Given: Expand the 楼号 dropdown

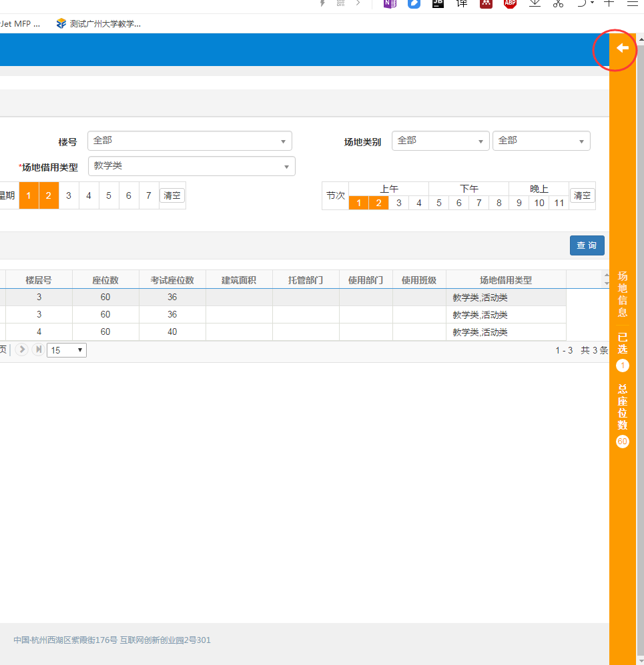Looking at the screenshot, I should (x=190, y=141).
